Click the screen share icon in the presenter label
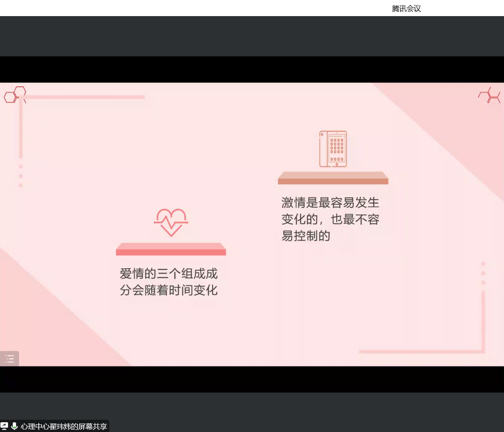The width and height of the screenshot is (504, 432). (5, 426)
